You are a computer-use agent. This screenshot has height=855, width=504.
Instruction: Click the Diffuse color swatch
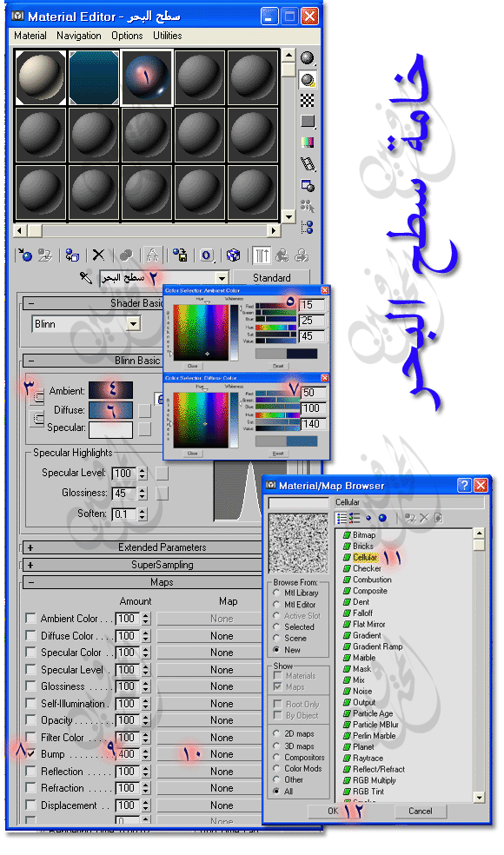click(x=110, y=410)
